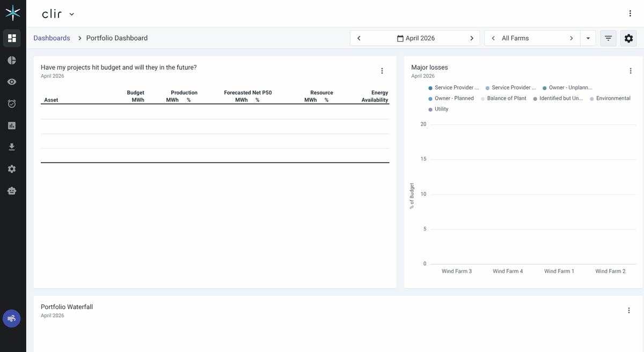
Task: Open the robot assistant sidebar icon
Action: (12, 190)
